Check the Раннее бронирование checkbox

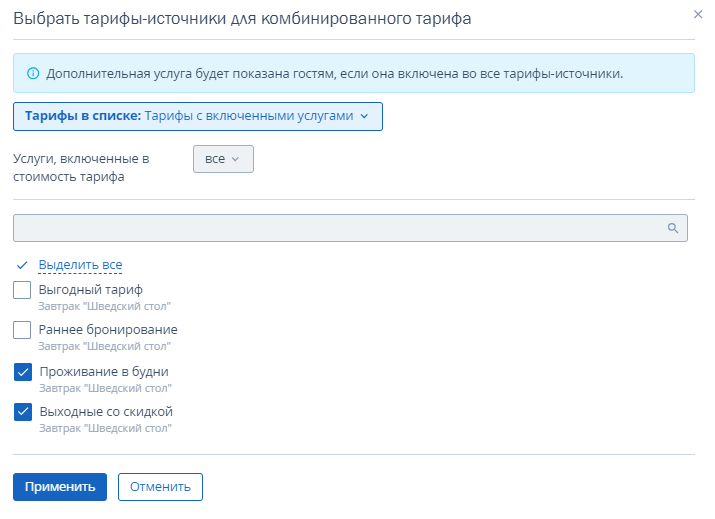[22, 330]
